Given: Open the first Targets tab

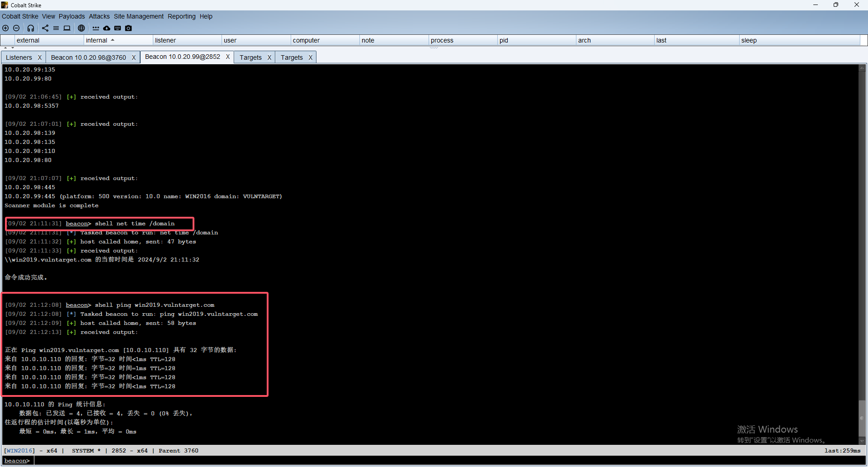Looking at the screenshot, I should point(250,57).
